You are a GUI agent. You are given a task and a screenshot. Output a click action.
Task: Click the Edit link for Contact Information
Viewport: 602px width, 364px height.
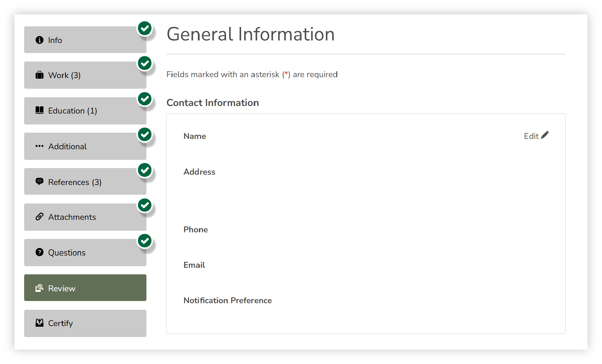pyautogui.click(x=532, y=136)
